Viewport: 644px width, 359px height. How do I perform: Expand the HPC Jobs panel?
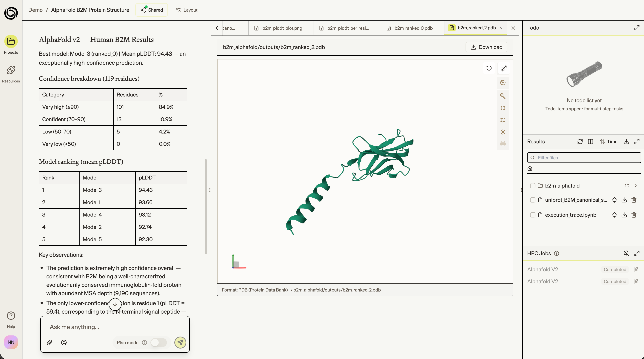637,253
